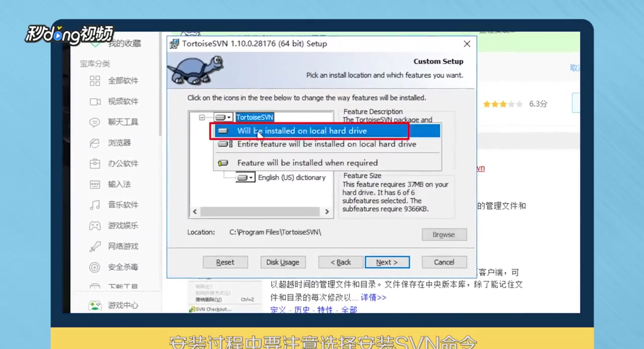Image resolution: width=644 pixels, height=349 pixels.
Task: Close the TortoiseSVN Setup dialog
Action: point(467,44)
